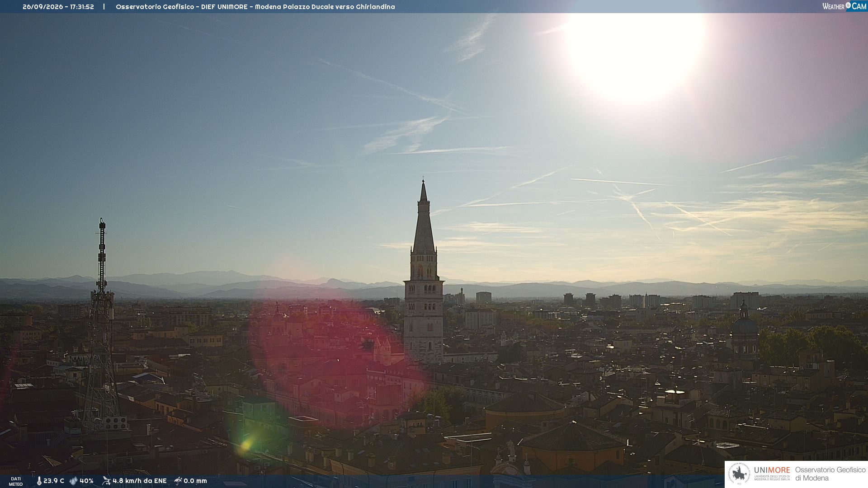Viewport: 868px width, 488px height.
Task: Click the umbrella rainfall icon
Action: click(178, 481)
